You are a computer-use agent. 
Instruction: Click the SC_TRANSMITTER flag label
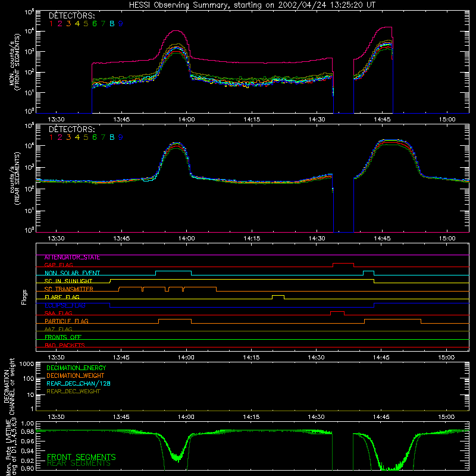pos(69,289)
